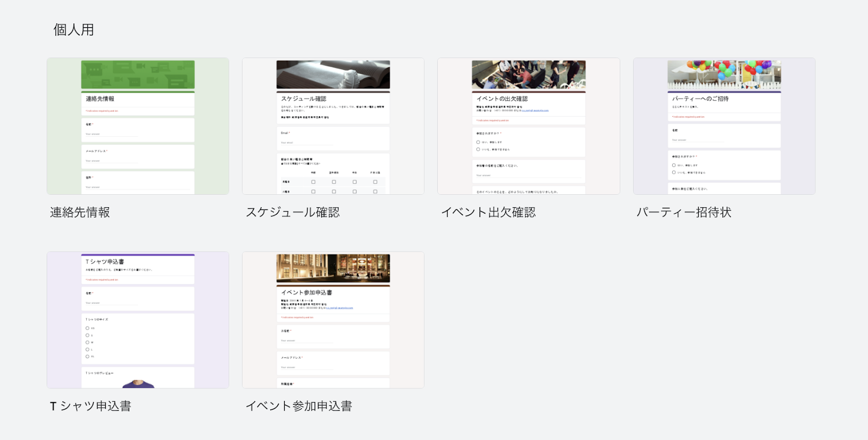The image size is (868, 440).
Task: Click the パーティー招待状 label text
Action: pos(684,212)
